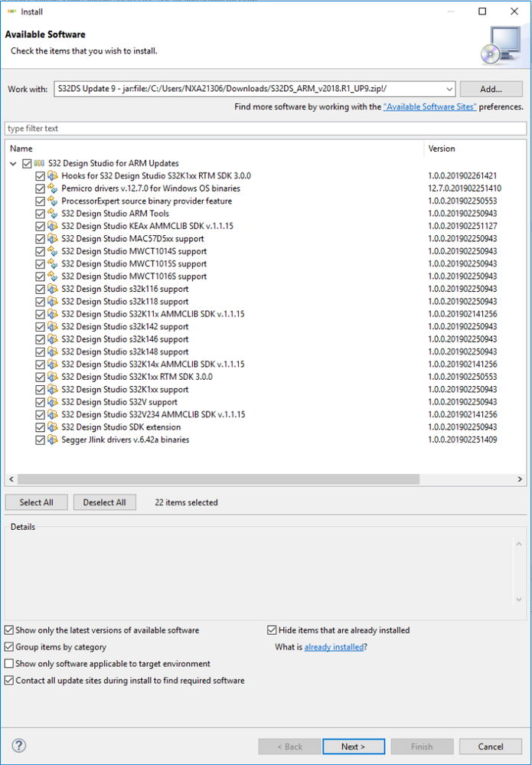Viewport: 532px width, 765px height.
Task: Click feature icon beside Pemicro drivers v.12.7.0
Action: 53,188
